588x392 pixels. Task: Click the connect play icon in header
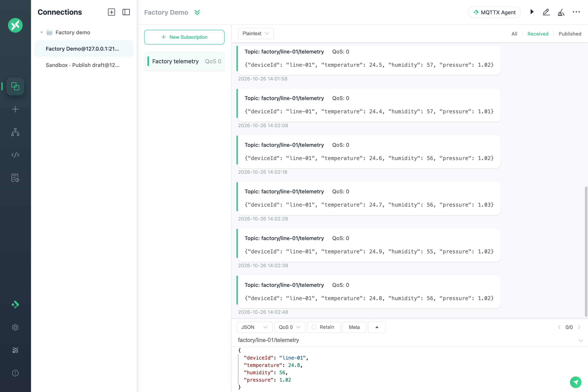click(x=532, y=12)
